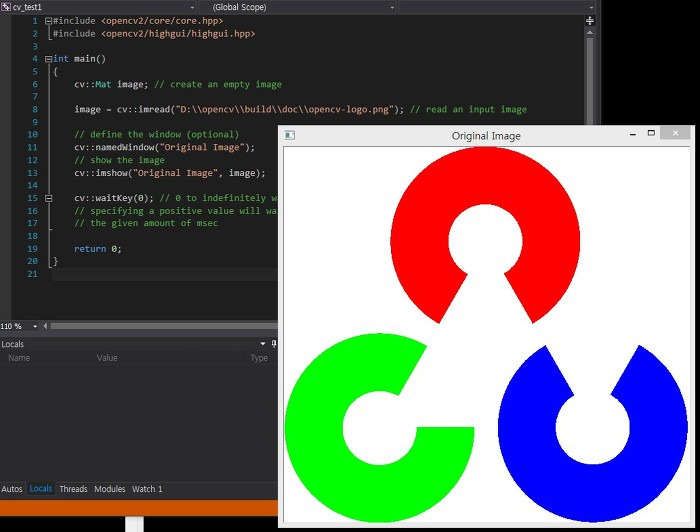This screenshot has height=532, width=700.
Task: Click the vertical scrollbar up arrow
Action: [x=590, y=33]
